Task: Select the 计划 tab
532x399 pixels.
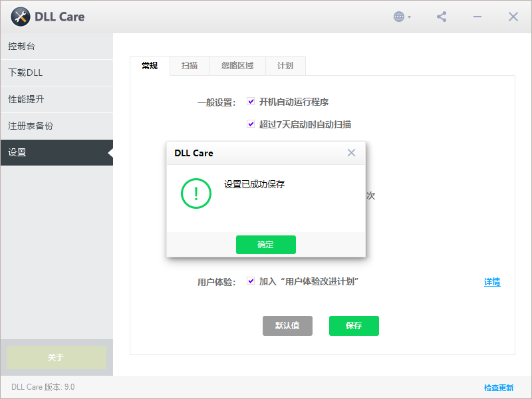Action: coord(285,66)
